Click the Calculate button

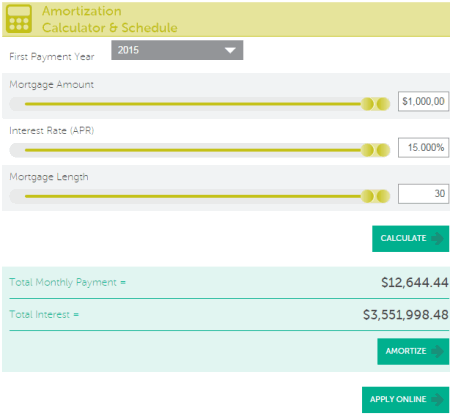point(410,239)
